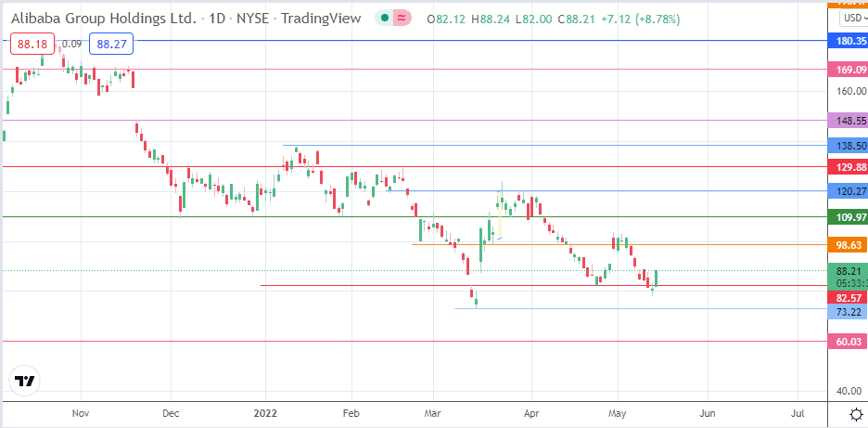Click the TradingView logo
This screenshot has height=428, width=868.
(x=25, y=381)
